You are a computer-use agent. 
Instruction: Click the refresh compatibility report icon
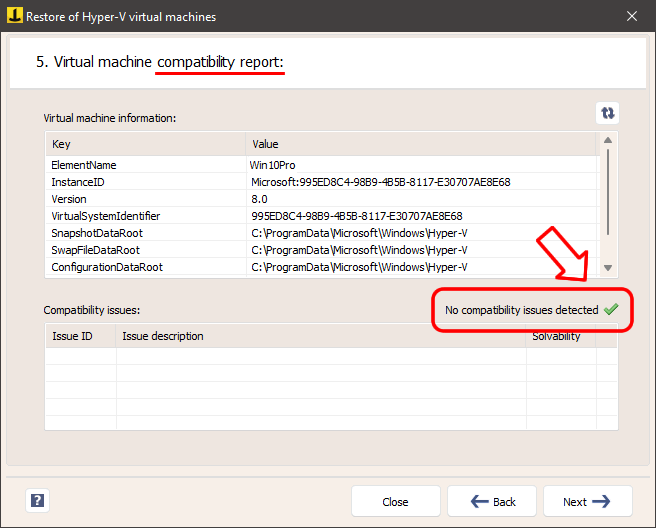tap(607, 113)
